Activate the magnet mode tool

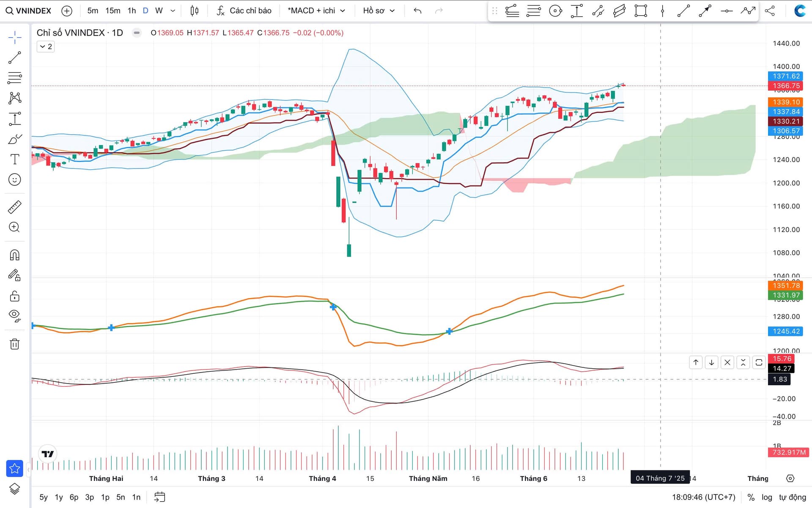[14, 255]
